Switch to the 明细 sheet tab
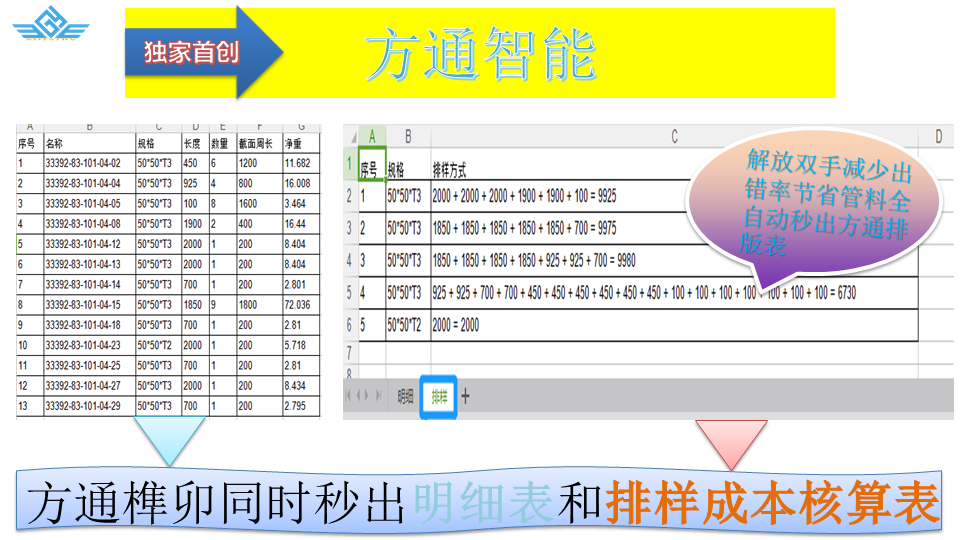 click(x=405, y=396)
